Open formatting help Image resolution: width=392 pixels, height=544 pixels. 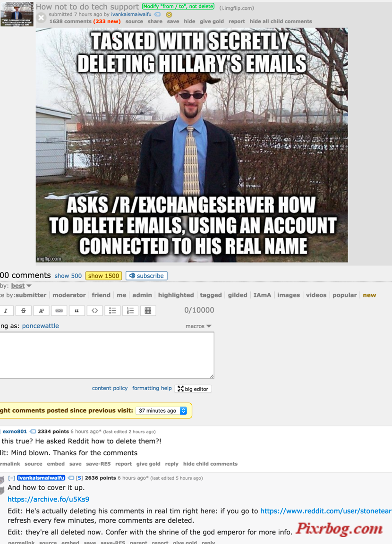[152, 388]
